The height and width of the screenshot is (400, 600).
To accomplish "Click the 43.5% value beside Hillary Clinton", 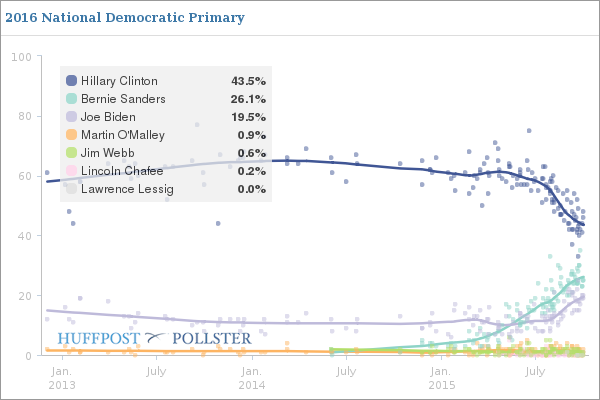I will 246,81.
